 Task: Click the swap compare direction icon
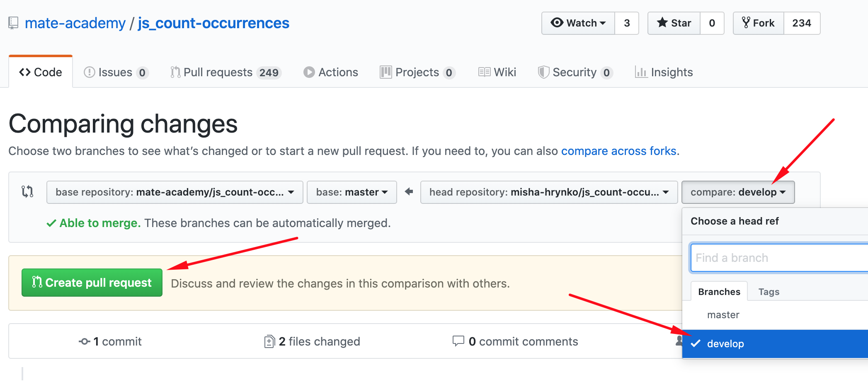point(27,191)
